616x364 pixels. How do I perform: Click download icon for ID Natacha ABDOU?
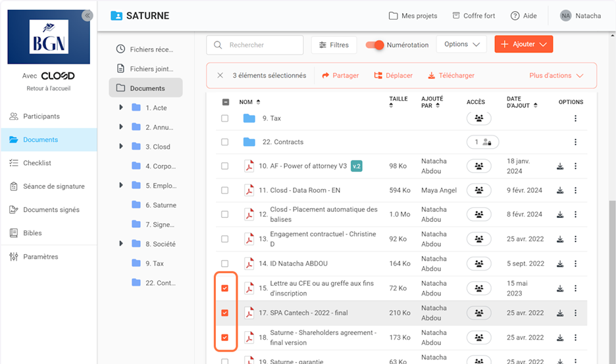point(560,264)
